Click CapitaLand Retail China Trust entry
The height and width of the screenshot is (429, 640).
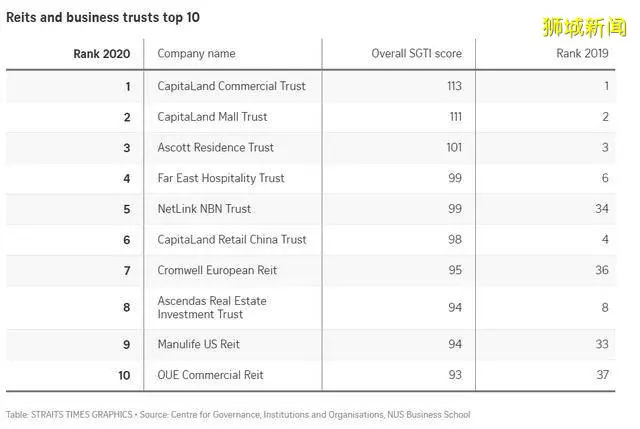click(232, 239)
